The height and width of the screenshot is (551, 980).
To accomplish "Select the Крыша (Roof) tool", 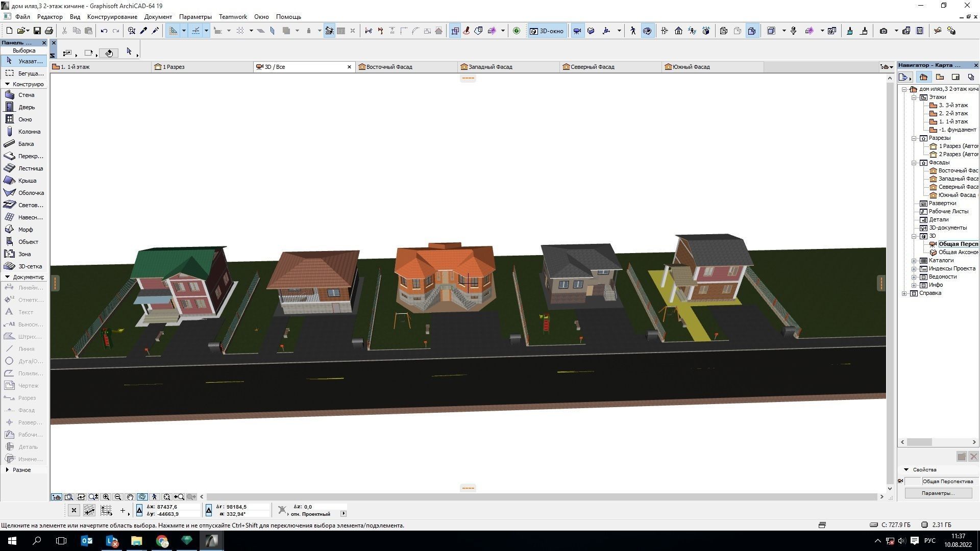I will coord(24,181).
